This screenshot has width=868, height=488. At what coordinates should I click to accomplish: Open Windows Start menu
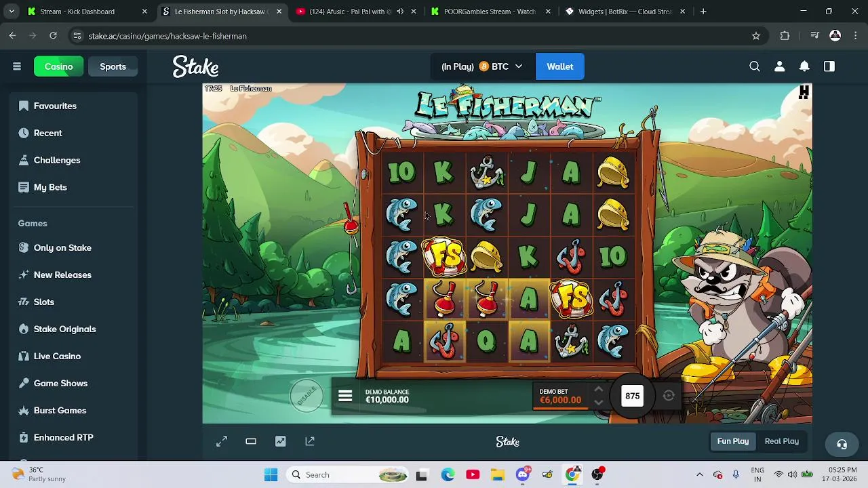[271, 474]
